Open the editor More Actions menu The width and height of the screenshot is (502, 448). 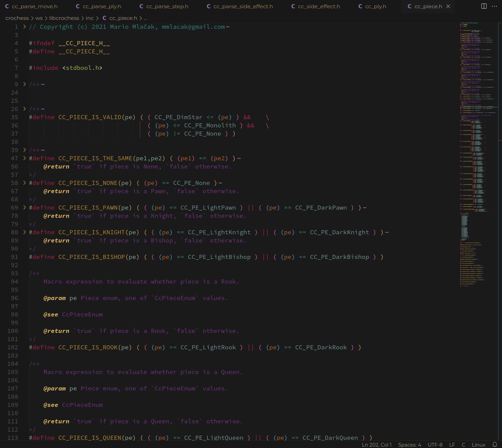coord(494,6)
